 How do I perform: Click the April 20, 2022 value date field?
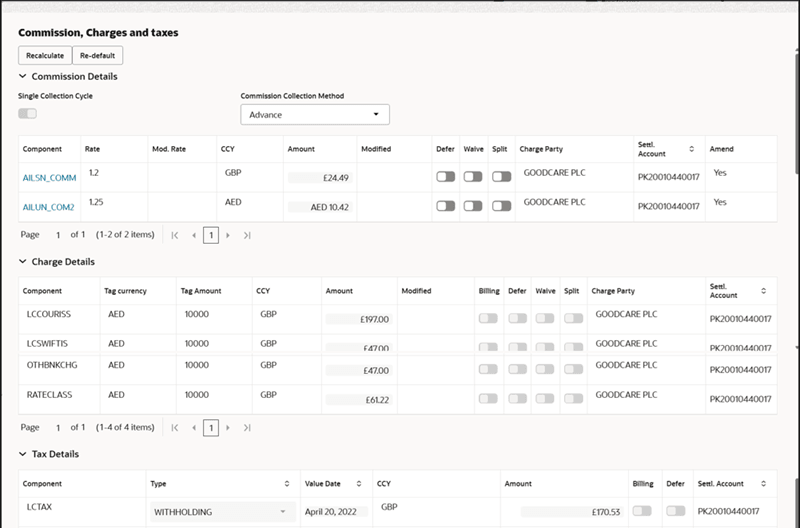click(x=336, y=512)
